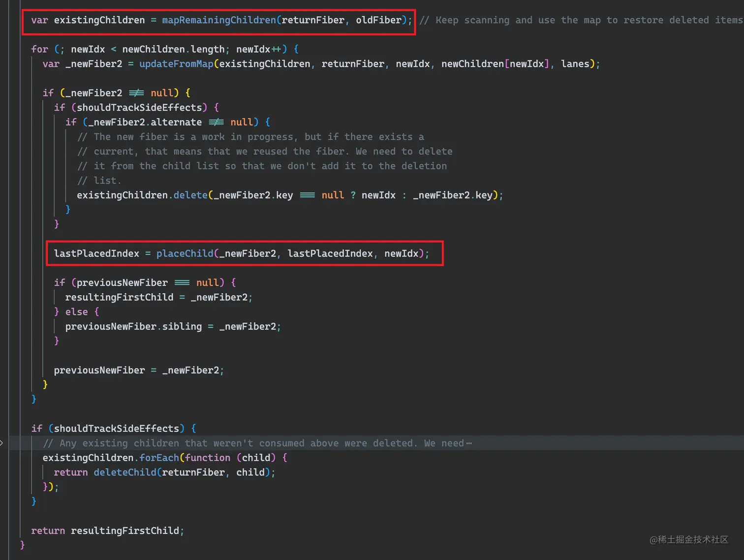The image size is (744, 560).
Task: Click the "if (previousNewFiber === null)" condition
Action: (x=139, y=282)
